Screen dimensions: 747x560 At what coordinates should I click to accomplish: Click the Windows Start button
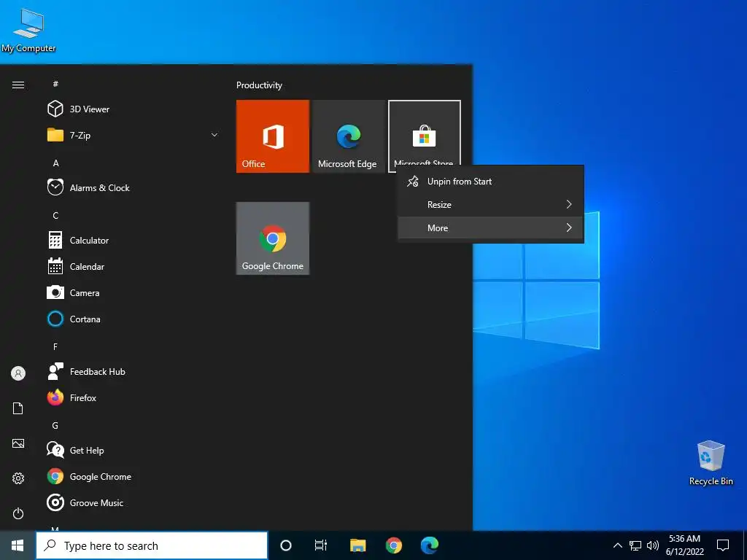(x=18, y=545)
